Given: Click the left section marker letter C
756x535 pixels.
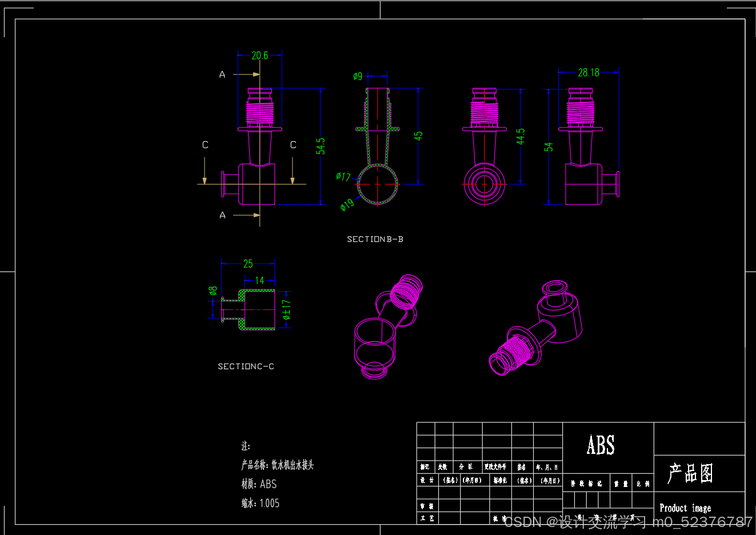Looking at the screenshot, I should pos(205,145).
